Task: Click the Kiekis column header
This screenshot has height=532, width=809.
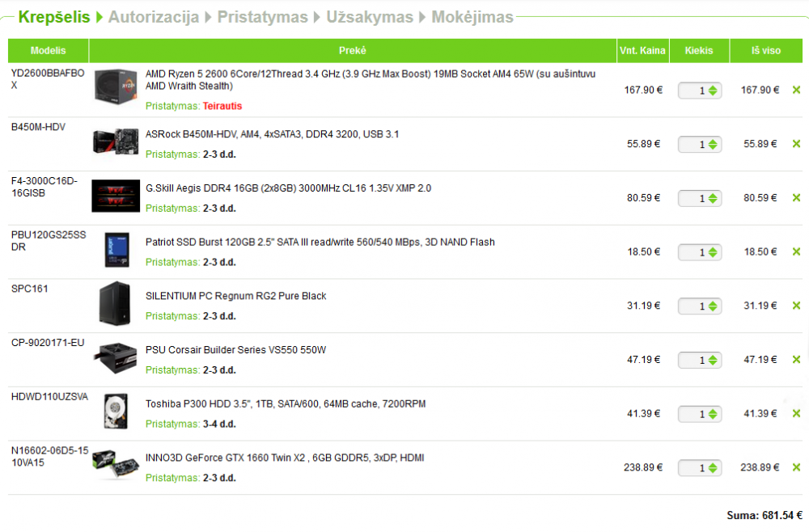Action: click(699, 50)
